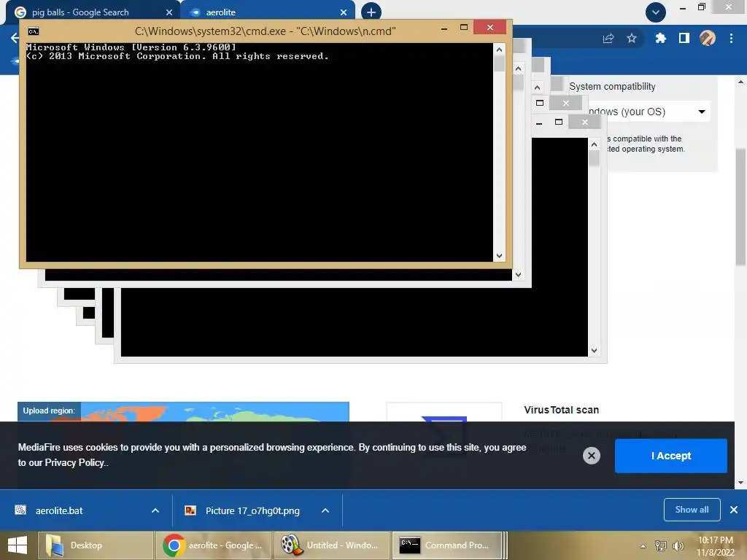Maximize the front n.cmd window
Screen dimensions: 747x560
[x=463, y=27]
